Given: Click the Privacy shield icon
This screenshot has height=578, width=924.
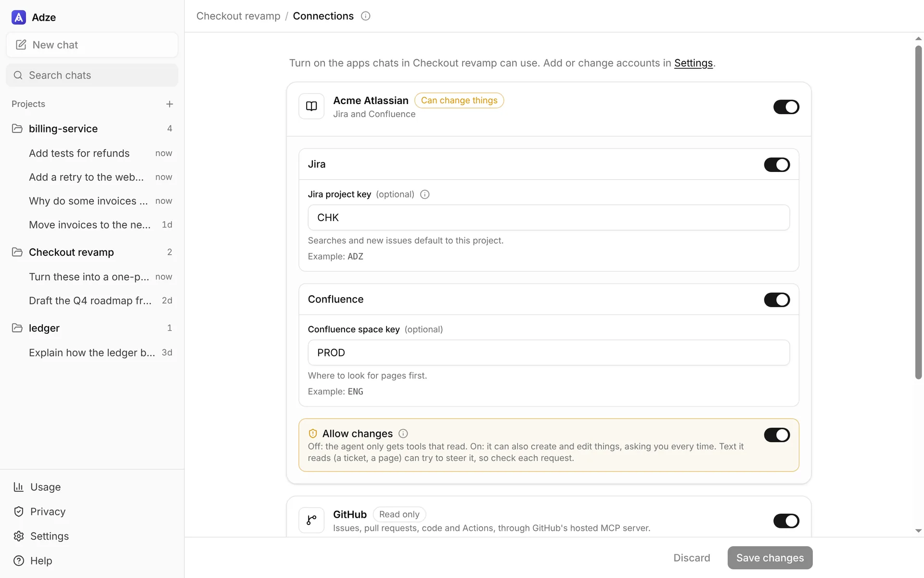Looking at the screenshot, I should (x=19, y=512).
